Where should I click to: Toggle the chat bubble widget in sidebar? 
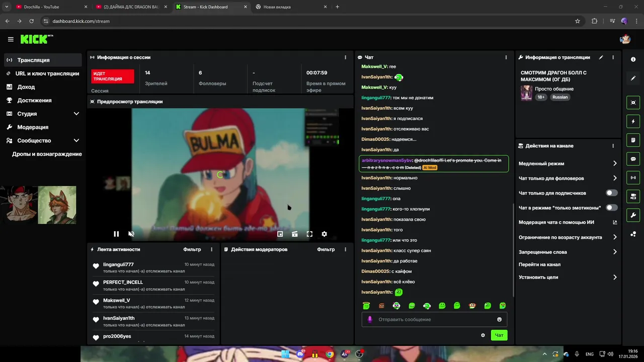[633, 159]
